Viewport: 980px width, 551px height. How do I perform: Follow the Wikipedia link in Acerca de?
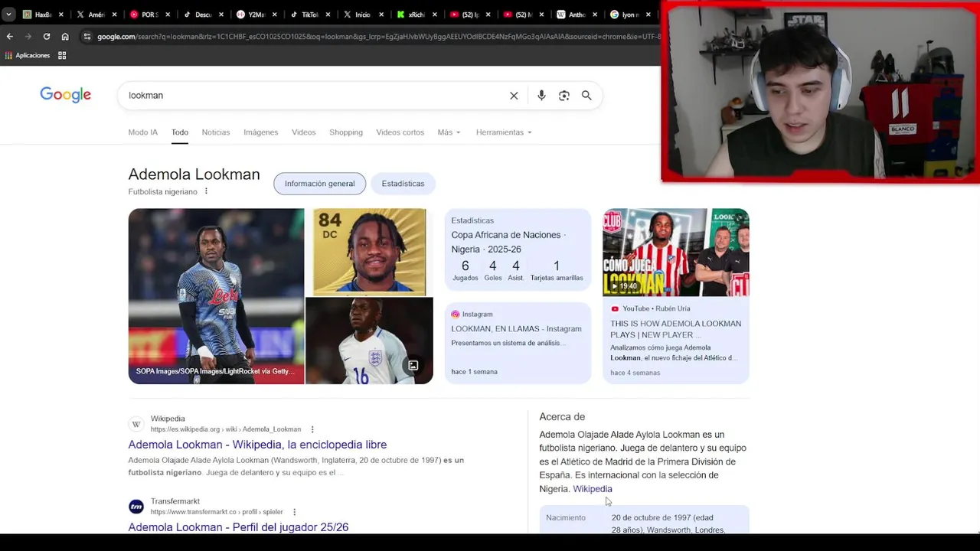pos(593,489)
